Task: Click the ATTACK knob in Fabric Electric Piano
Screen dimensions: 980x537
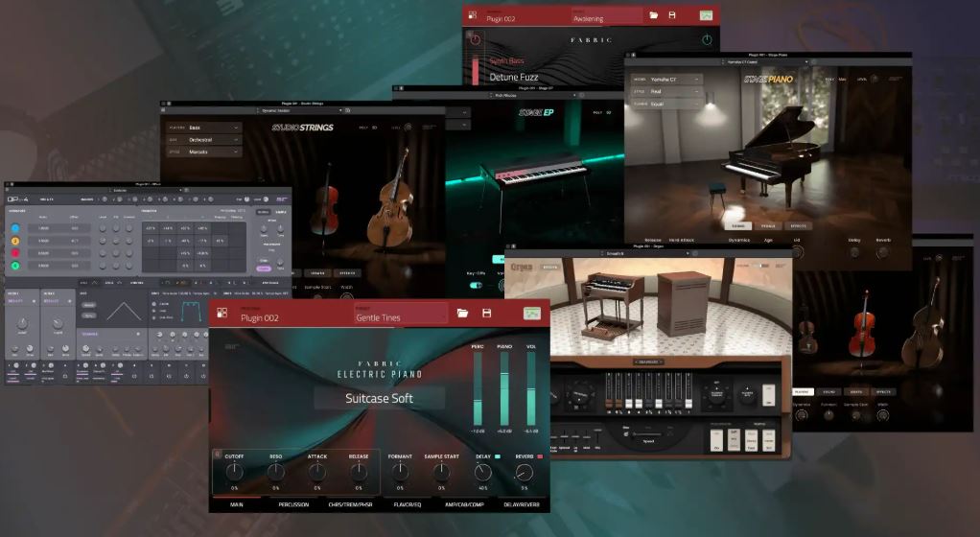Action: (x=316, y=472)
